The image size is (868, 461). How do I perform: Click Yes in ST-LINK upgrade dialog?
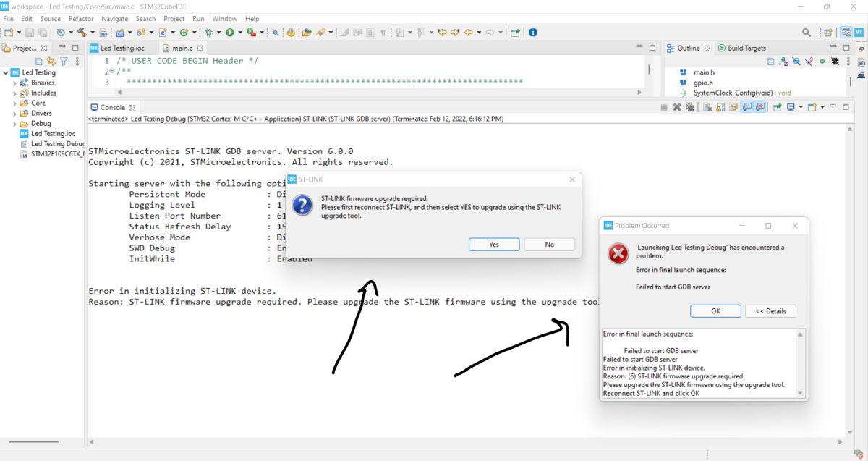(494, 245)
